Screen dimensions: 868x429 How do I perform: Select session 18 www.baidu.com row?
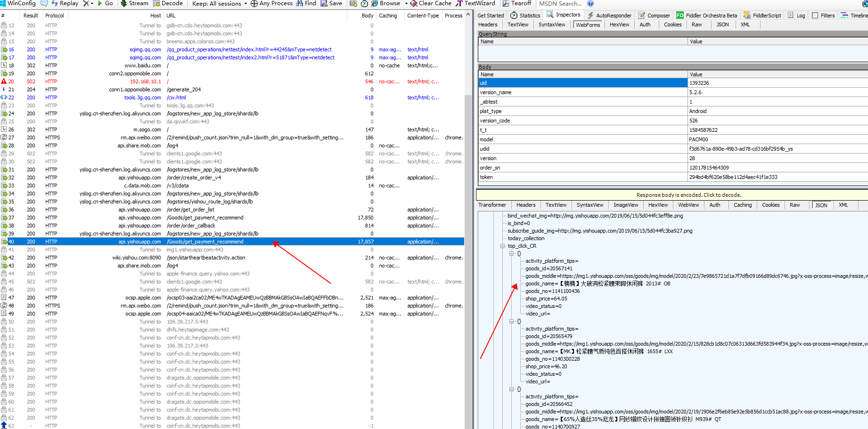coord(232,65)
